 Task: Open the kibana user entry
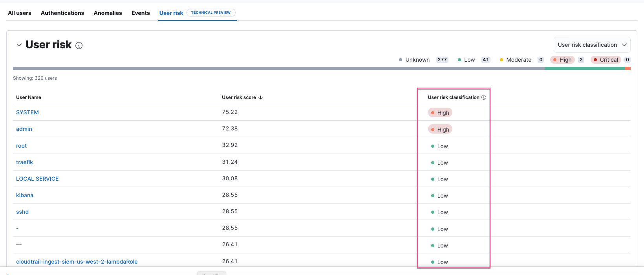(x=25, y=195)
